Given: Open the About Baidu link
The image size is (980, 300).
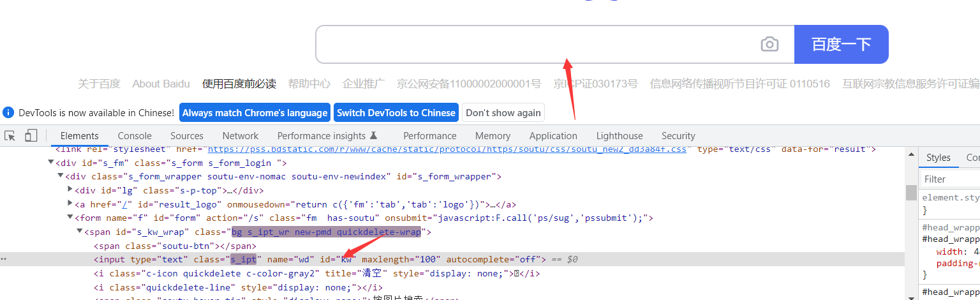Looking at the screenshot, I should coord(161,84).
